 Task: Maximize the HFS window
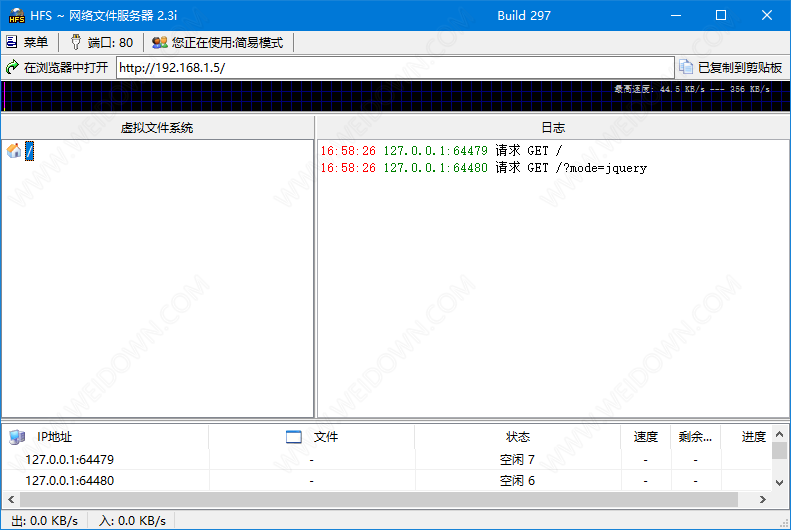point(721,15)
